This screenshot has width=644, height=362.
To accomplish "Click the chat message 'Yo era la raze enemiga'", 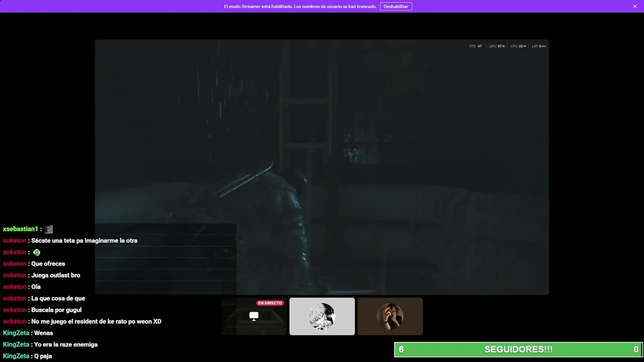I will 66,345.
